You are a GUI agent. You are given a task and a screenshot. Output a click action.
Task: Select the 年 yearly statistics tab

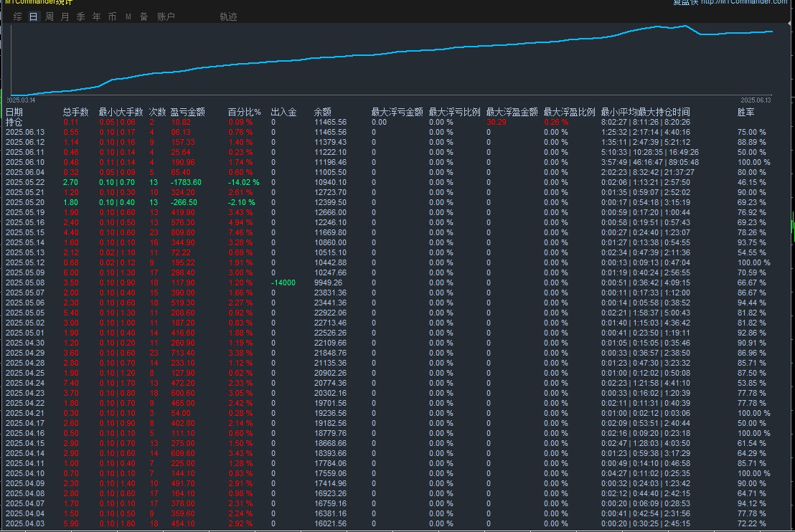96,16
